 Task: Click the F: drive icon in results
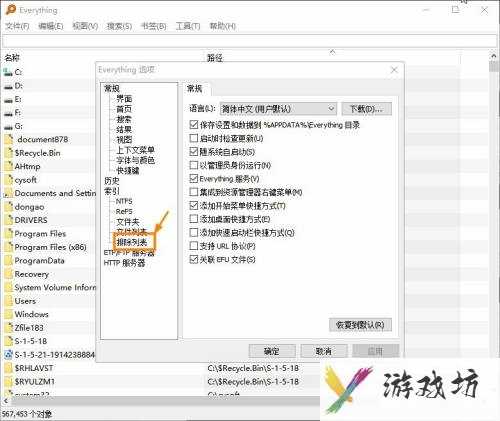click(8, 113)
